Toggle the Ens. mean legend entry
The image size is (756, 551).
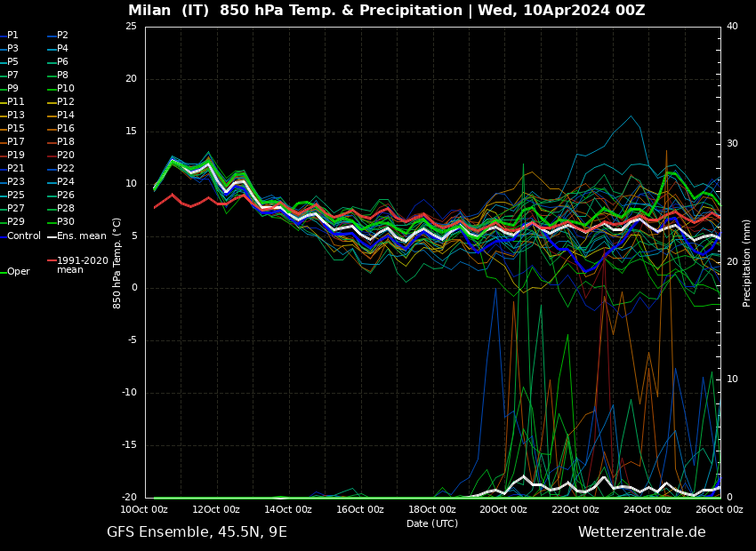coord(81,236)
